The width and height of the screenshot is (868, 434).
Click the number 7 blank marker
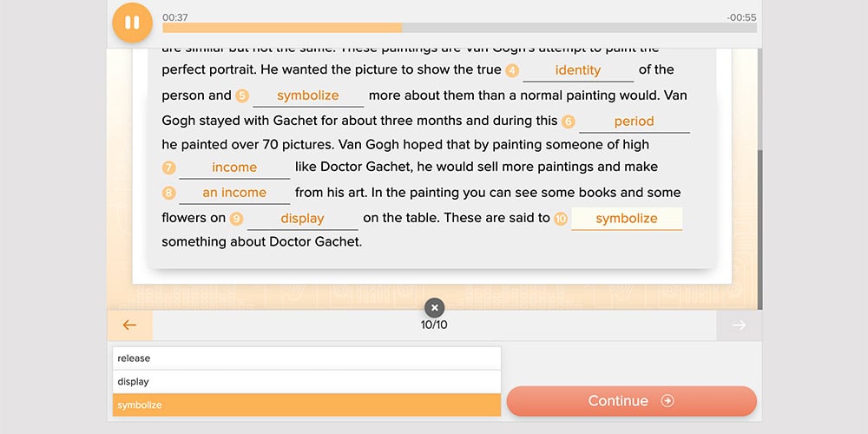[x=168, y=168]
